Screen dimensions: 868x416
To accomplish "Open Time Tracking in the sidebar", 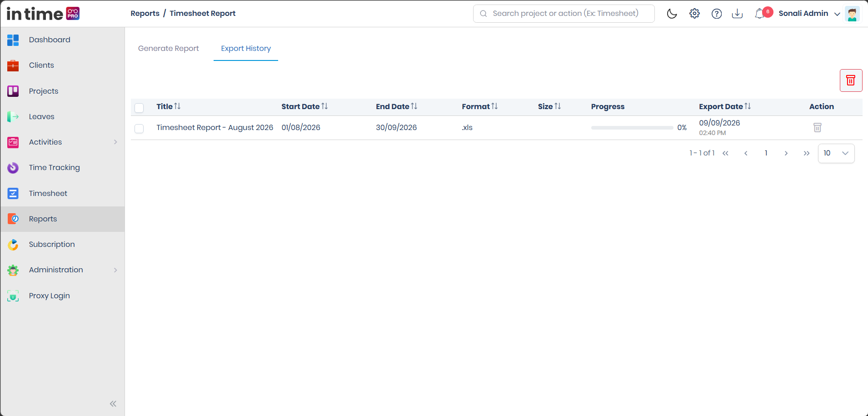I will coord(63,168).
